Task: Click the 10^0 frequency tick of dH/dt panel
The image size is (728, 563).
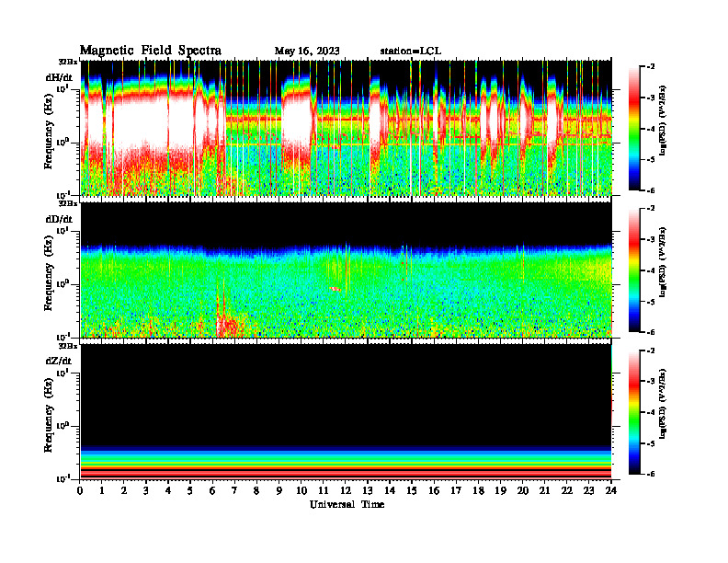Action: (63, 142)
